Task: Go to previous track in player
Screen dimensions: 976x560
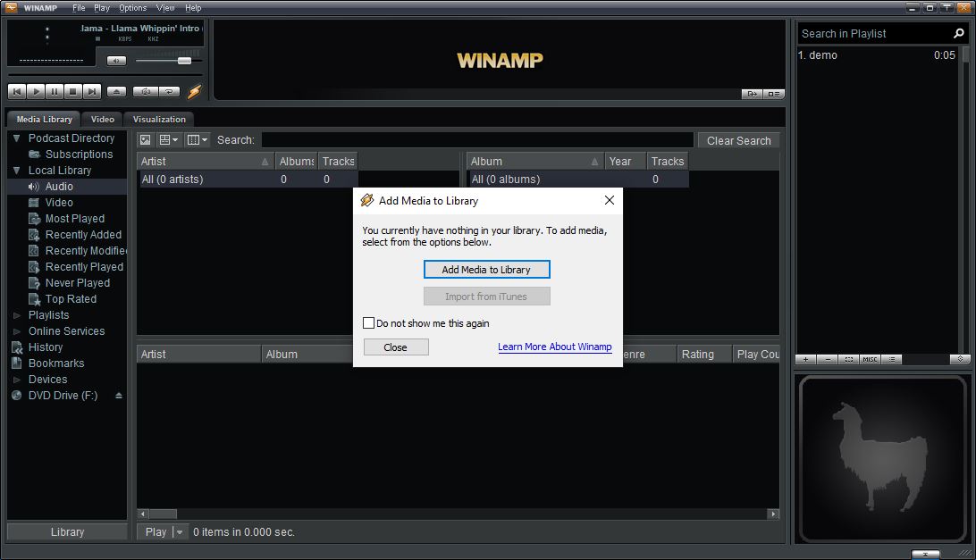Action: click(x=17, y=91)
